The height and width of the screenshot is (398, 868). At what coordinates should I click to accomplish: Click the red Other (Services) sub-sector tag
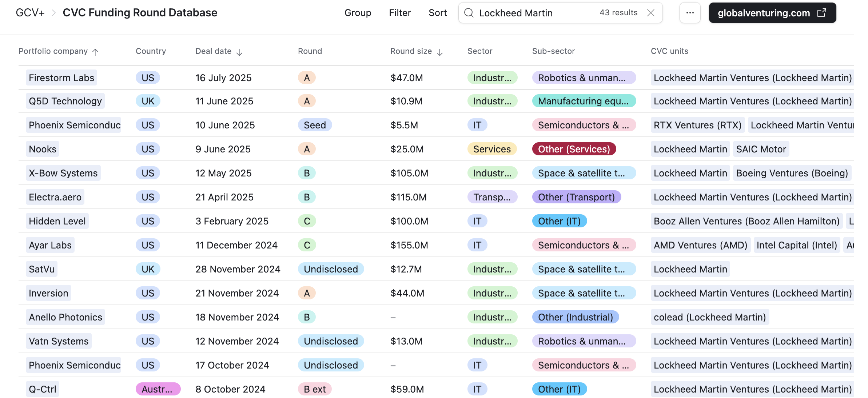(574, 149)
